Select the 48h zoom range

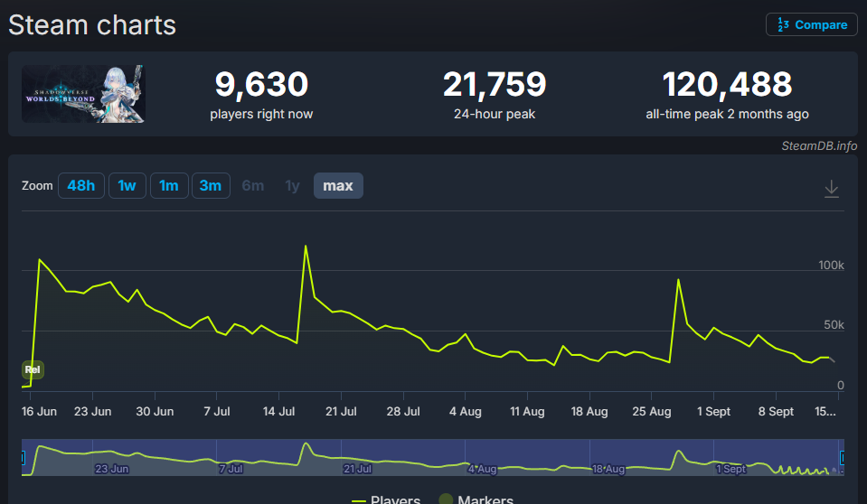click(x=80, y=186)
